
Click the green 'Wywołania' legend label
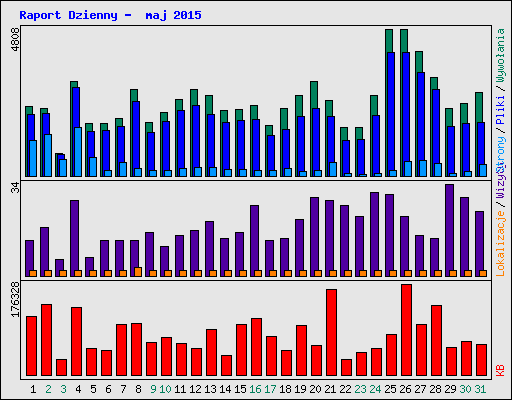(500, 55)
